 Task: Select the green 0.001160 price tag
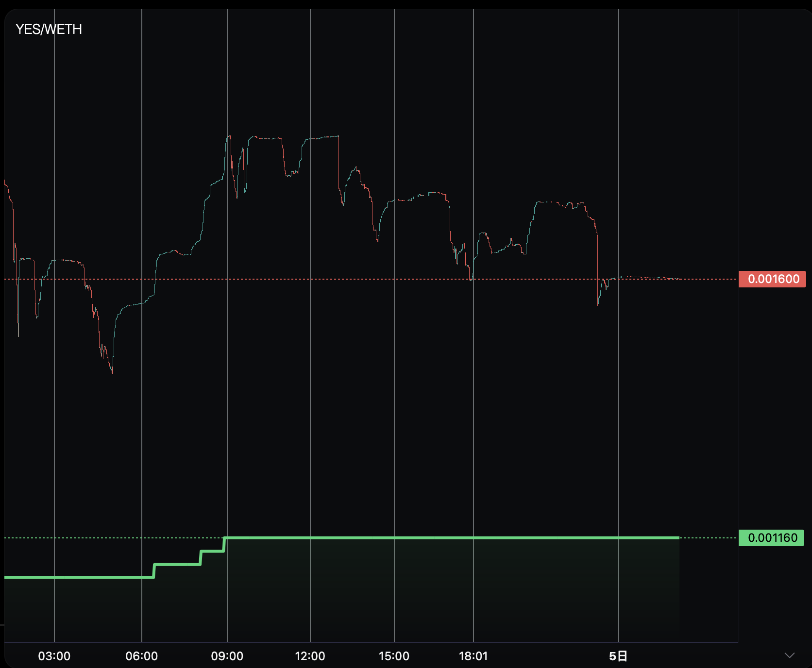pyautogui.click(x=771, y=538)
